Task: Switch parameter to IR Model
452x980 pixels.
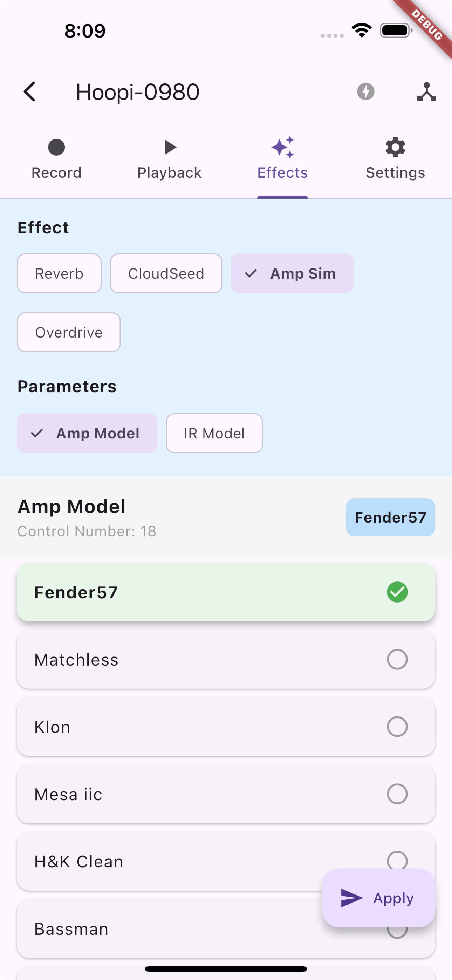Action: tap(214, 433)
